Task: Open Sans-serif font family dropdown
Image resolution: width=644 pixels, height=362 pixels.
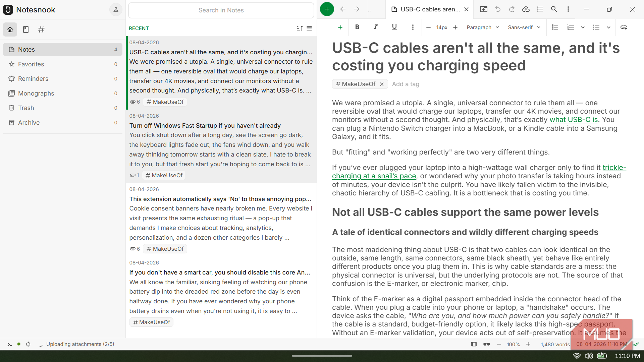Action: pyautogui.click(x=524, y=27)
